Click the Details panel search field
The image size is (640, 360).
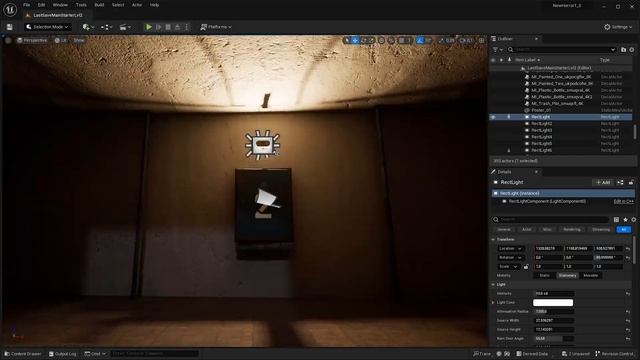click(x=551, y=220)
